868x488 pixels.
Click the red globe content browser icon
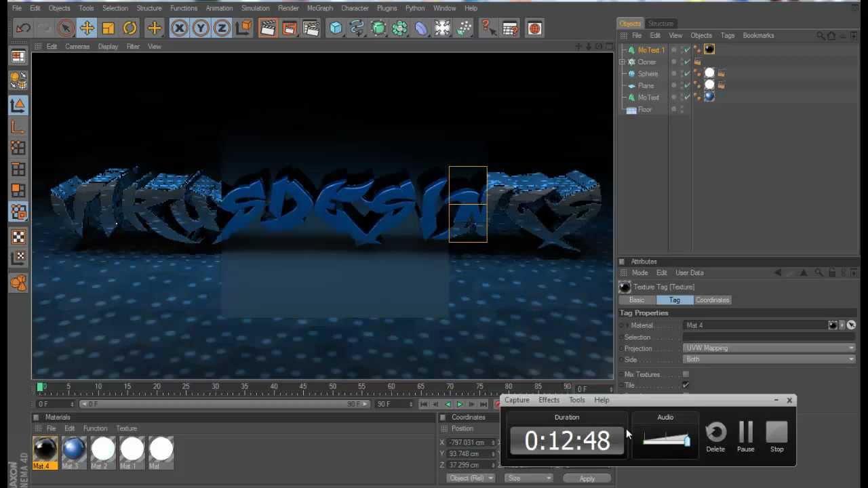[x=535, y=28]
